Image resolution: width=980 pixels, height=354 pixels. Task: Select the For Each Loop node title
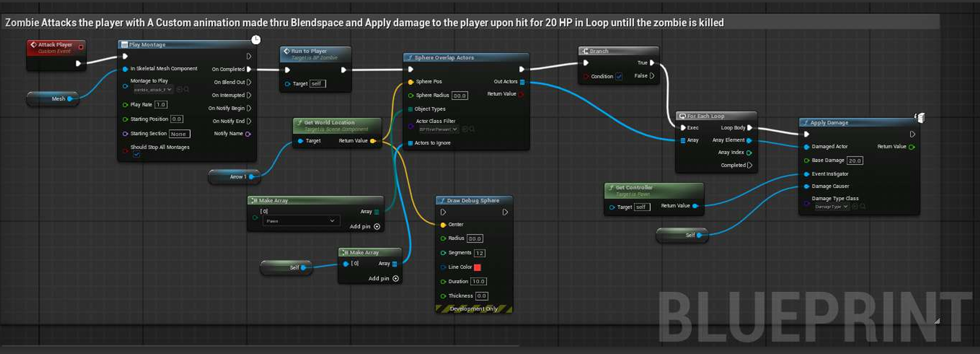(x=706, y=116)
